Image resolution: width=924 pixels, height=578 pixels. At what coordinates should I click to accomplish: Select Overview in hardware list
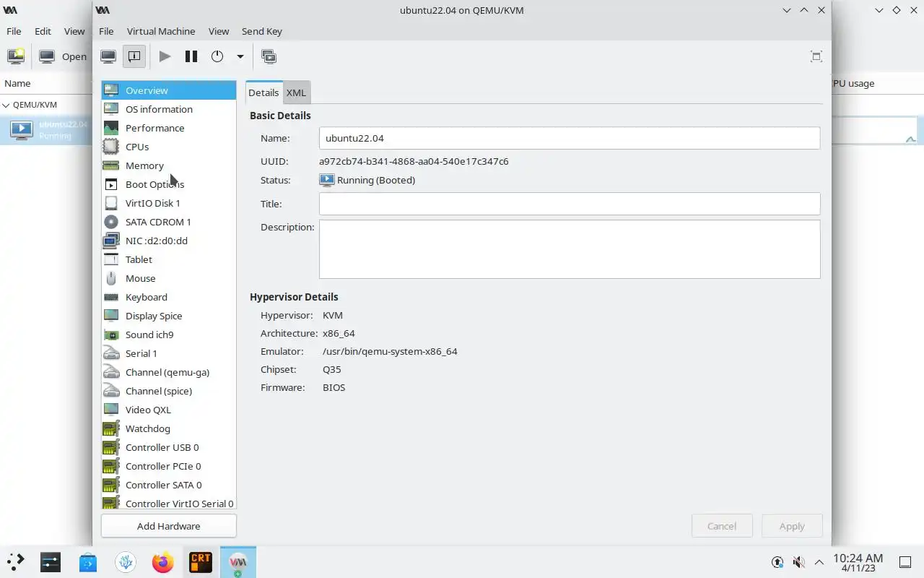(x=169, y=90)
